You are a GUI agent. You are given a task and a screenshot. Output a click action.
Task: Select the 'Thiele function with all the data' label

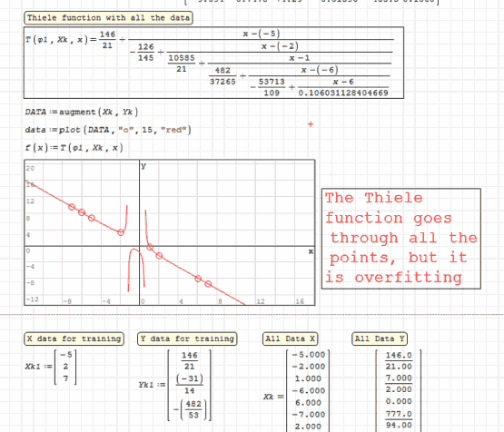pyautogui.click(x=108, y=17)
